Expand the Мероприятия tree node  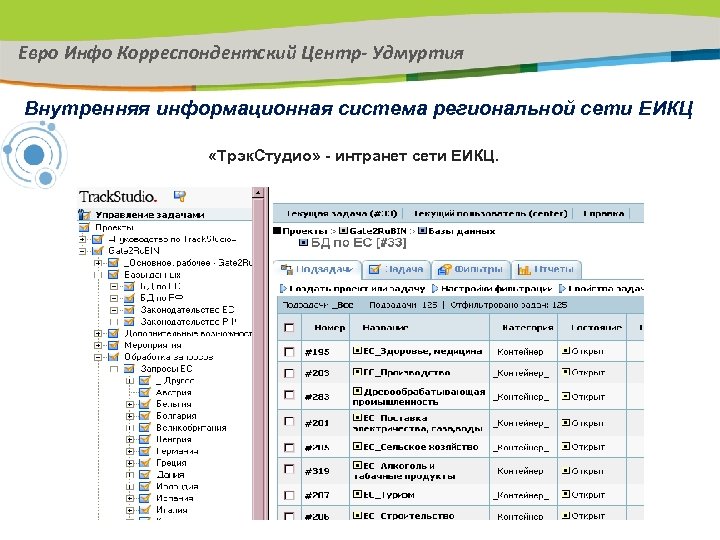(98, 345)
